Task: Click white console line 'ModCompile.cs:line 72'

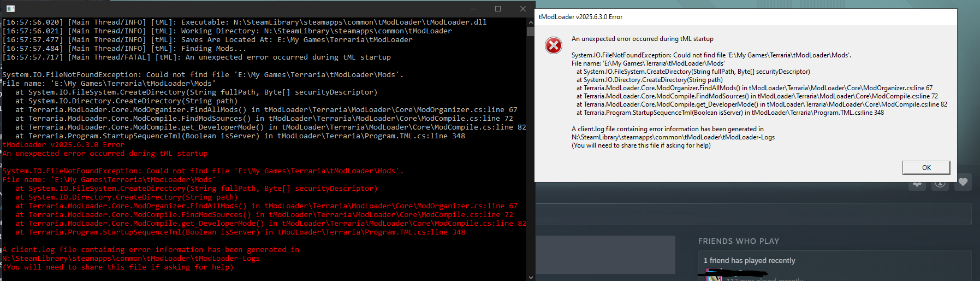Action: pos(264,119)
